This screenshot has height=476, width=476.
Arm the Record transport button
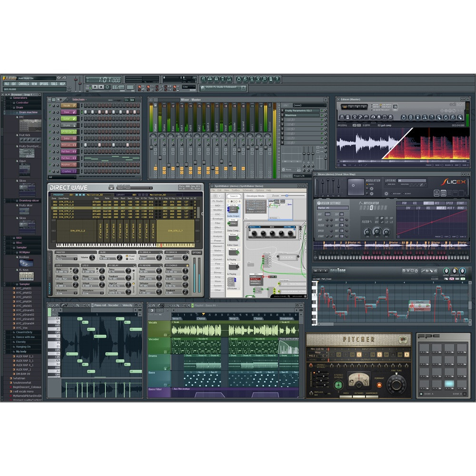pos(107,87)
